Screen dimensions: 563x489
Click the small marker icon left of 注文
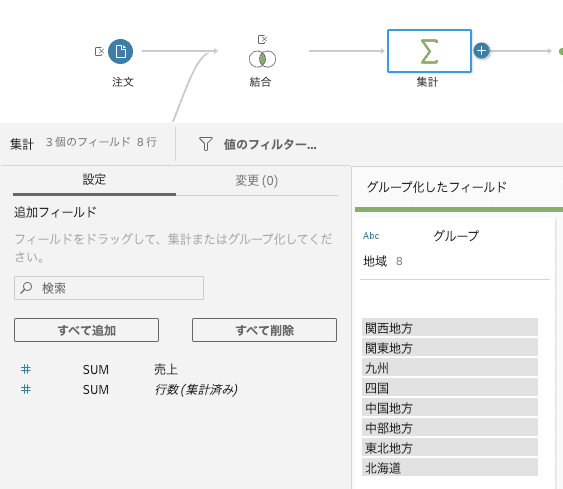tap(99, 51)
